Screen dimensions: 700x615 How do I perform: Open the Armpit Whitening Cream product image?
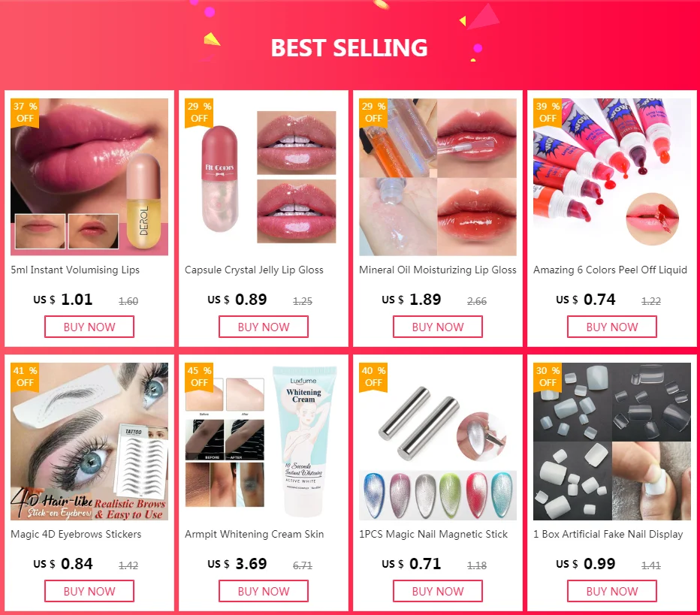[x=264, y=441]
